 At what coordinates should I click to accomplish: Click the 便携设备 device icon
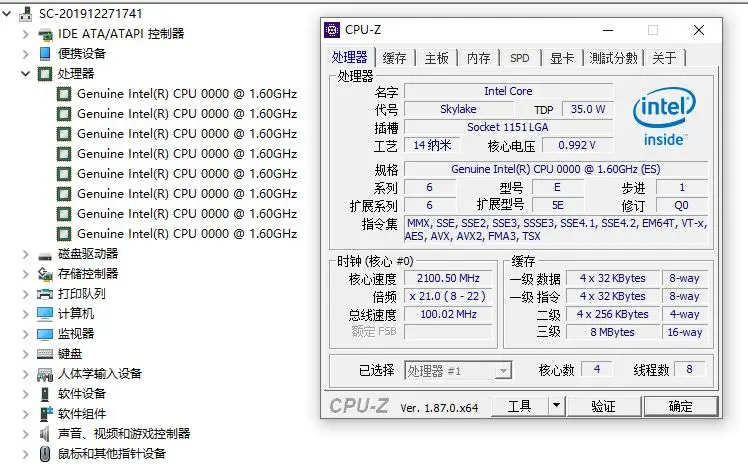coord(45,53)
